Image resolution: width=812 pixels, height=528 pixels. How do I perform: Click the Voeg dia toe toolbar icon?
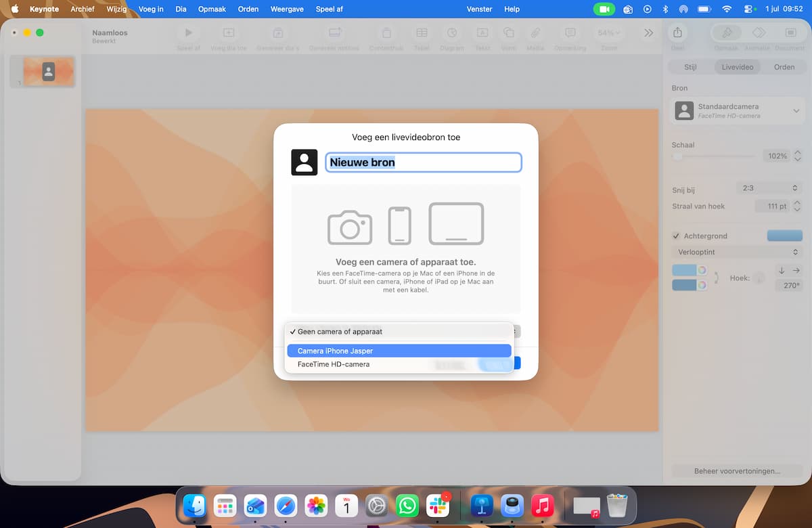229,32
